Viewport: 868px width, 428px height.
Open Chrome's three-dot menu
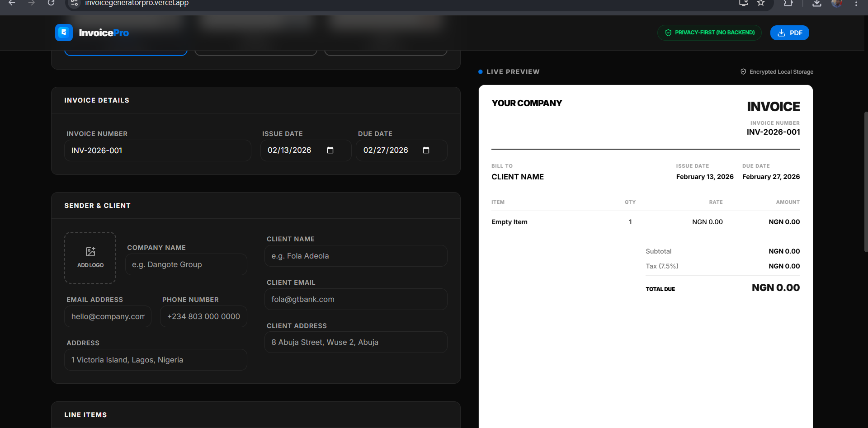[x=856, y=3]
